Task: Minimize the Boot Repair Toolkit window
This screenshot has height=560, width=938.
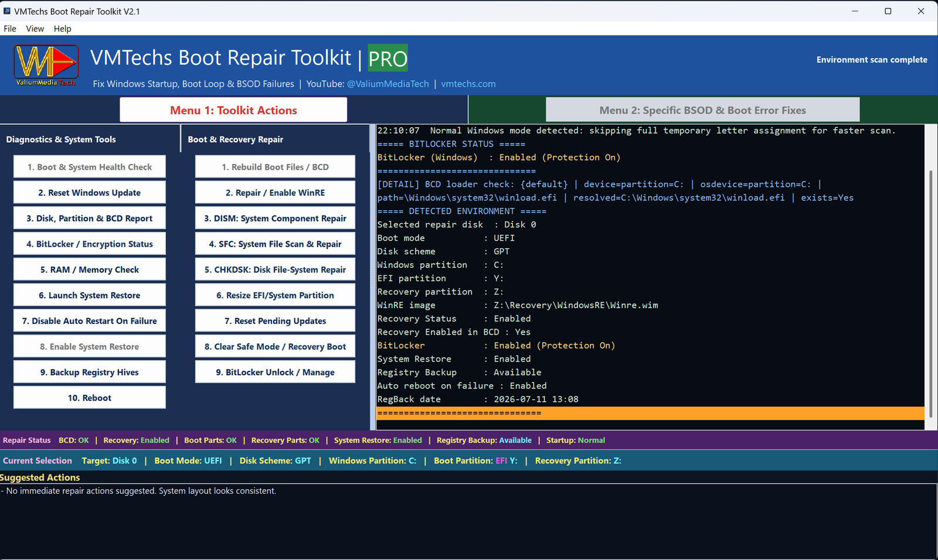Action: pyautogui.click(x=855, y=11)
